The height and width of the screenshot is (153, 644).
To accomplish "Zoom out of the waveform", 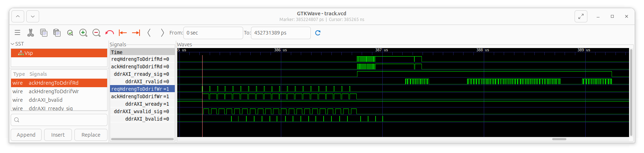I will point(96,33).
